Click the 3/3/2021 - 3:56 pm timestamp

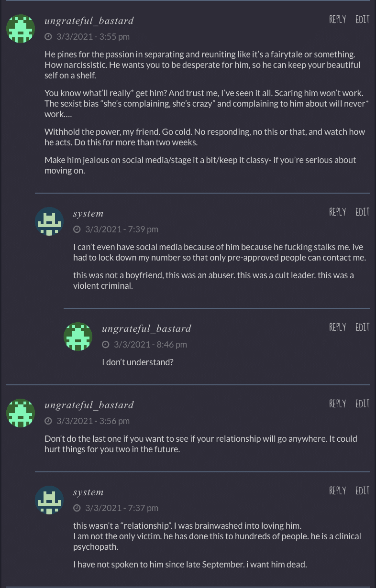[93, 421]
